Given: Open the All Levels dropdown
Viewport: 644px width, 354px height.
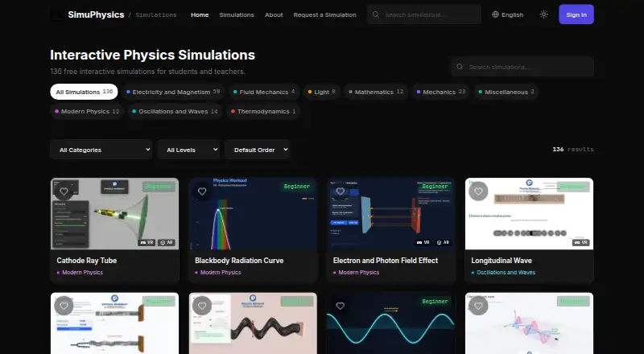Looking at the screenshot, I should [188, 150].
